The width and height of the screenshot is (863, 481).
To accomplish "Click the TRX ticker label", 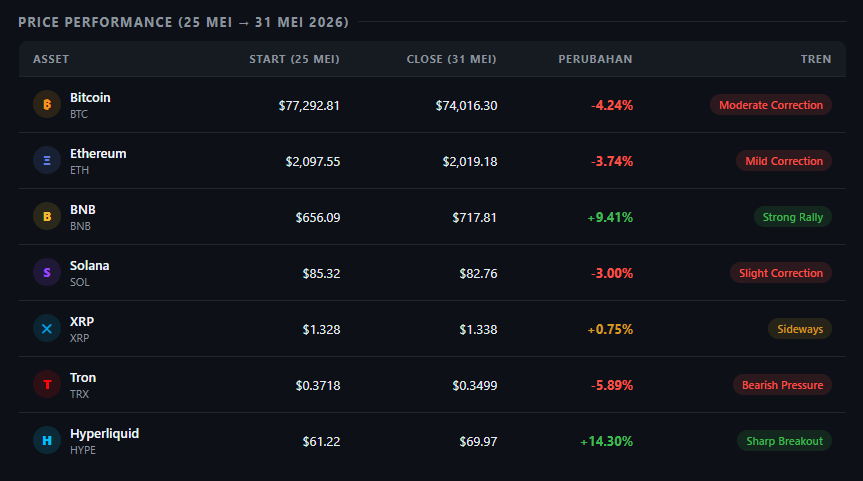I will pyautogui.click(x=79, y=394).
